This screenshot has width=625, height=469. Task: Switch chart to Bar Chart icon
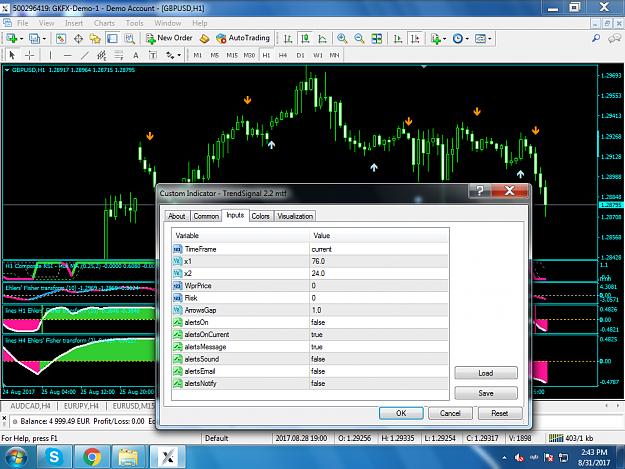[x=288, y=39]
